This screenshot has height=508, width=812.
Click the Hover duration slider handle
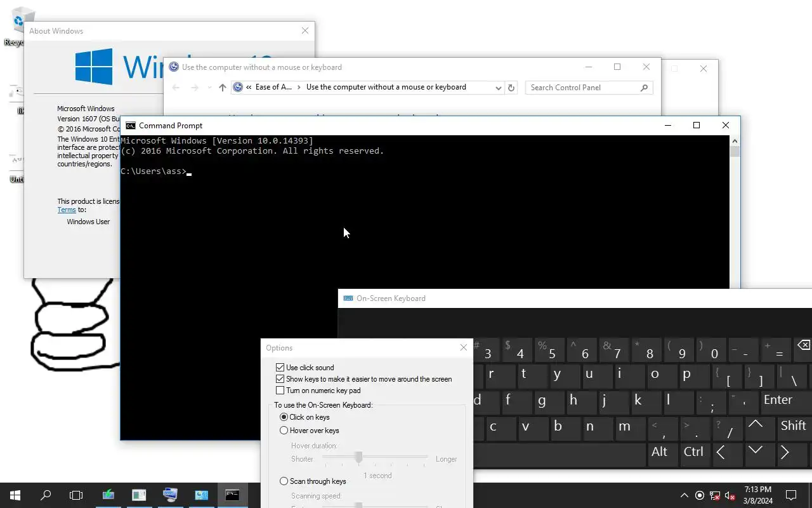click(x=358, y=457)
